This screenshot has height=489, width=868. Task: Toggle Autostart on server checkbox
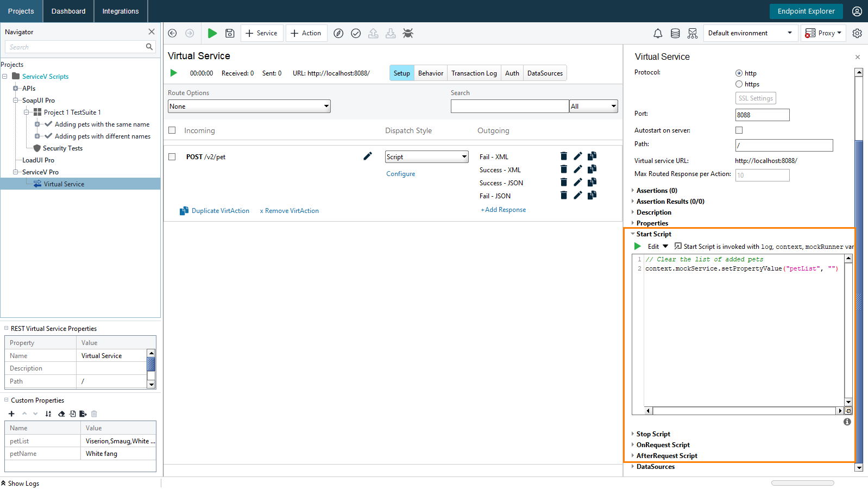(x=739, y=130)
